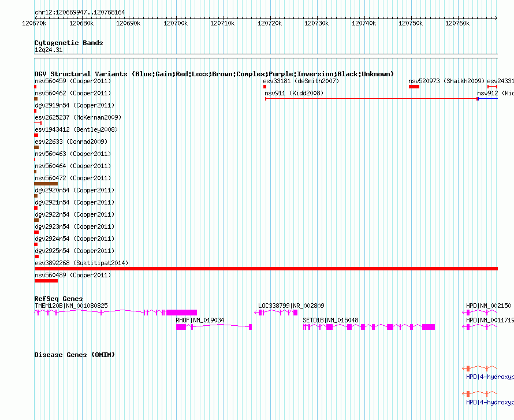The height and width of the screenshot is (420, 514).
Task: Open variant dgv2921n54 (Cooper2011) label
Action: (x=75, y=202)
